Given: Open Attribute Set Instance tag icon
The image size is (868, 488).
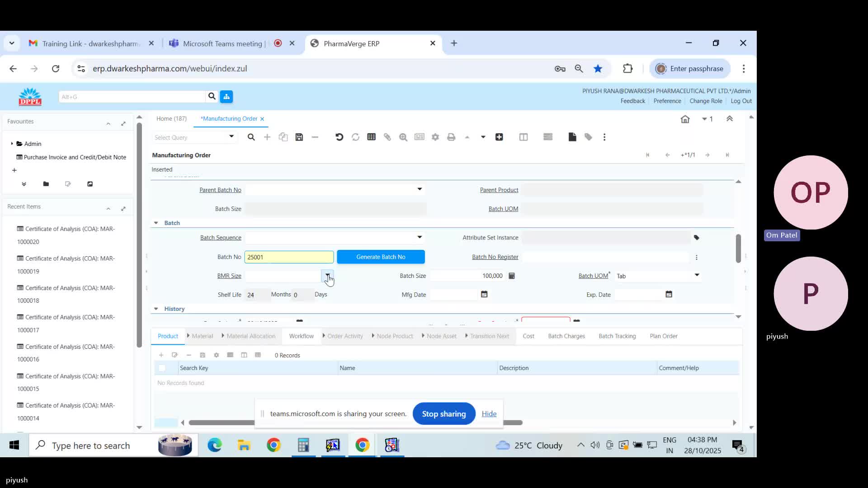Looking at the screenshot, I should pos(697,238).
